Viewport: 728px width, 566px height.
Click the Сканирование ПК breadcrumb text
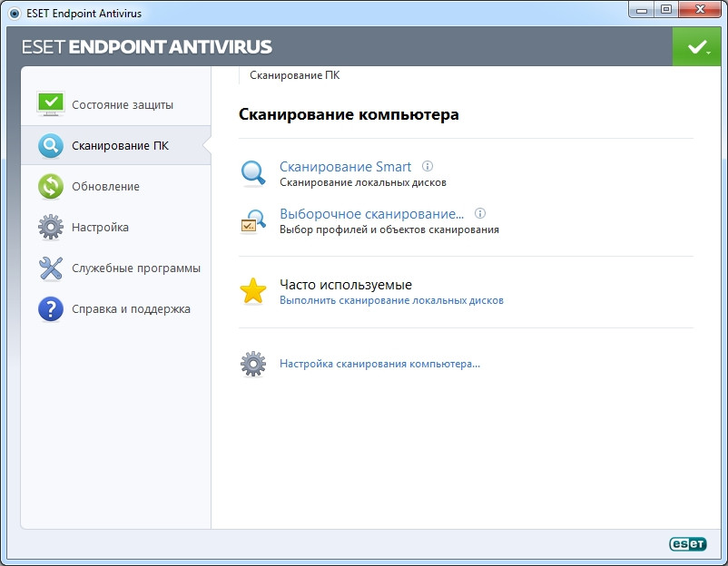pos(295,75)
